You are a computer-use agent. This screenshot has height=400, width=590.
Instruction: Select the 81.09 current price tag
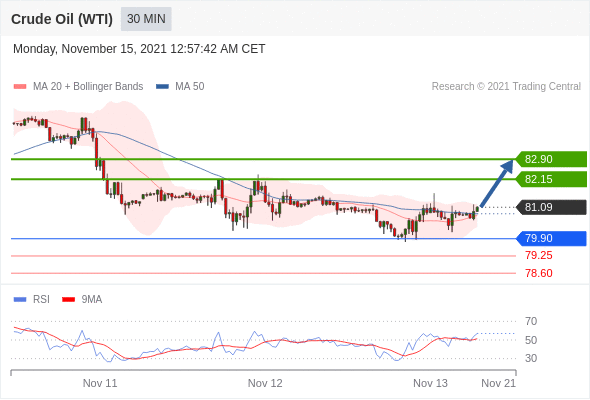tap(551, 207)
